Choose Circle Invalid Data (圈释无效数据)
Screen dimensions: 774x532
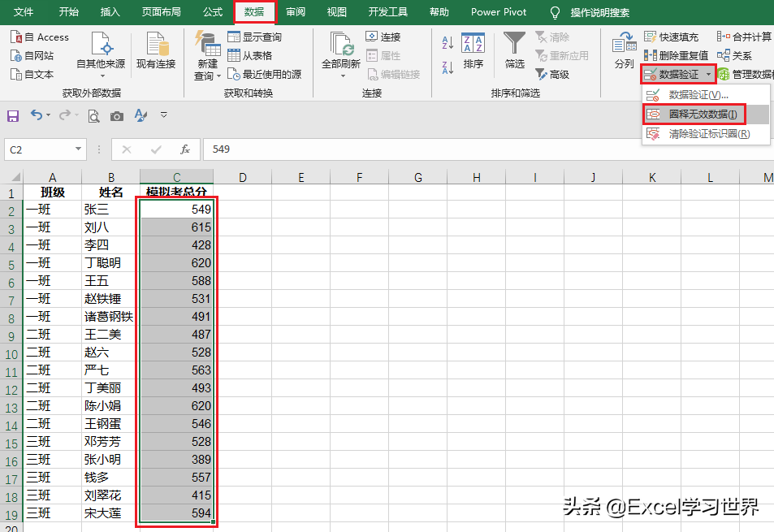pos(706,114)
